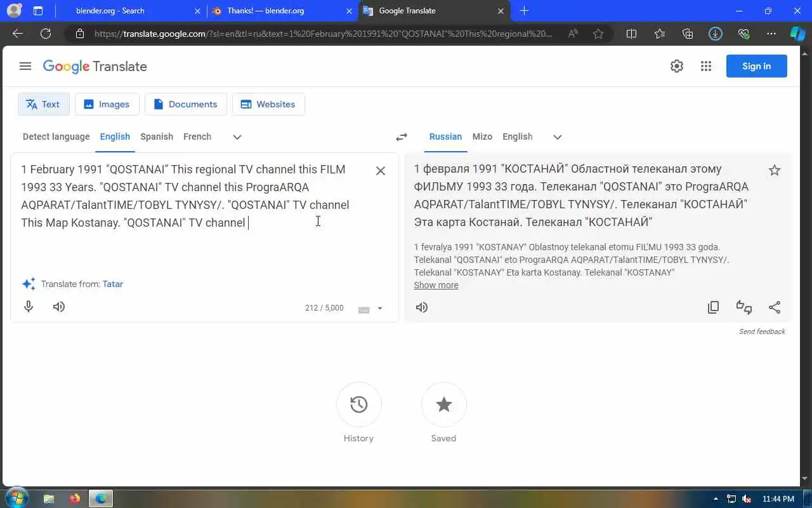Click the muted volume tray icon
This screenshot has width=812, height=508.
tap(747, 499)
